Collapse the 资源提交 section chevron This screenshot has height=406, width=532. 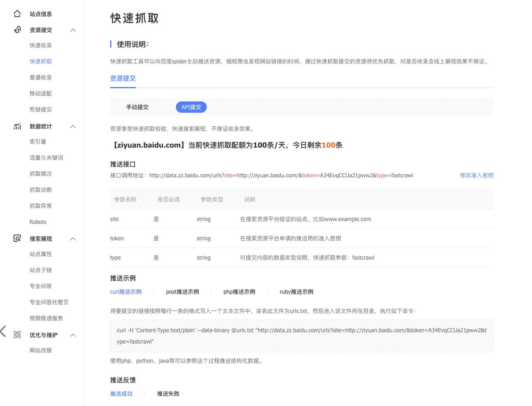point(73,30)
